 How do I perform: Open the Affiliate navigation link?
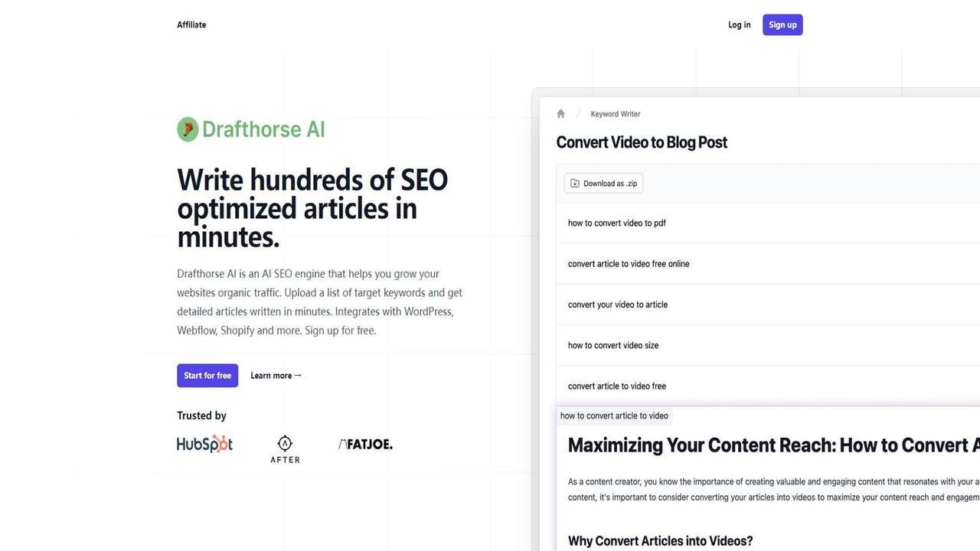191,24
